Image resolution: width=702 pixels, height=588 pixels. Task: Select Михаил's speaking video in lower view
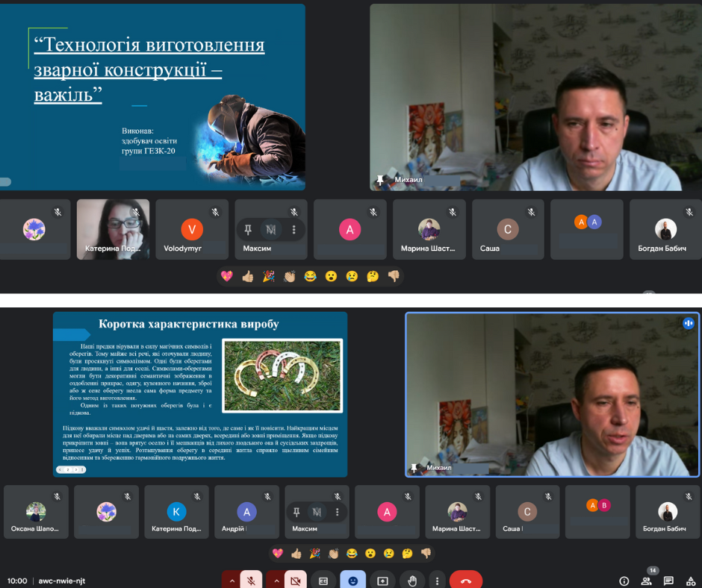click(553, 395)
